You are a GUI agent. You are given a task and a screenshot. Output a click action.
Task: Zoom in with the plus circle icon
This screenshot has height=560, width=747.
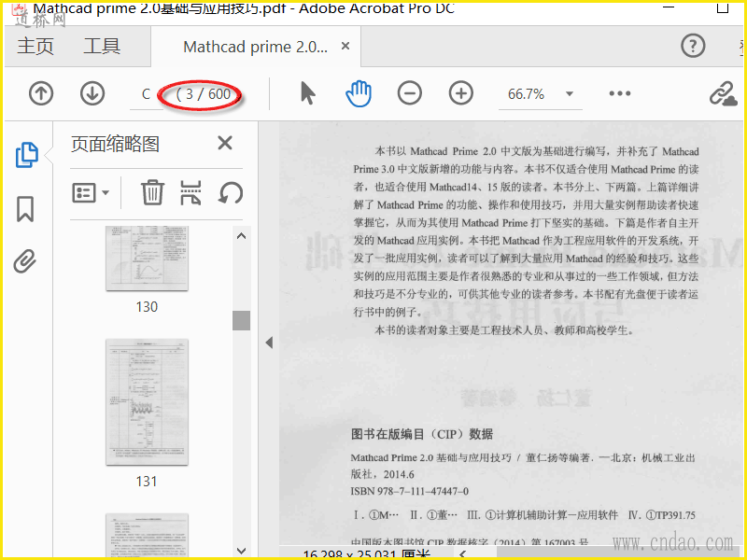pos(461,92)
